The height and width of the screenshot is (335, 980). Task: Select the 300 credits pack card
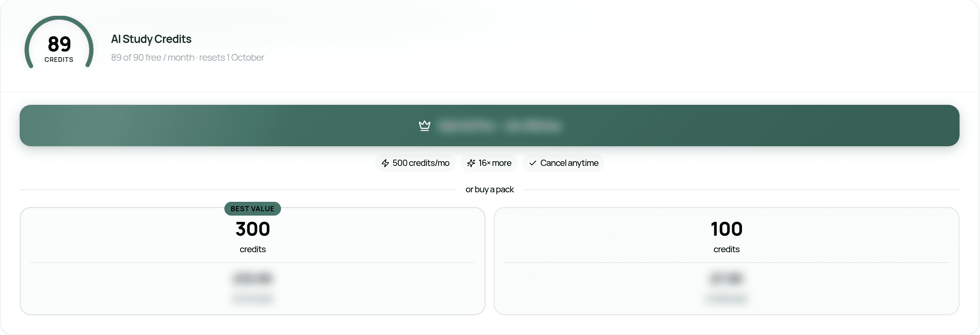(253, 261)
